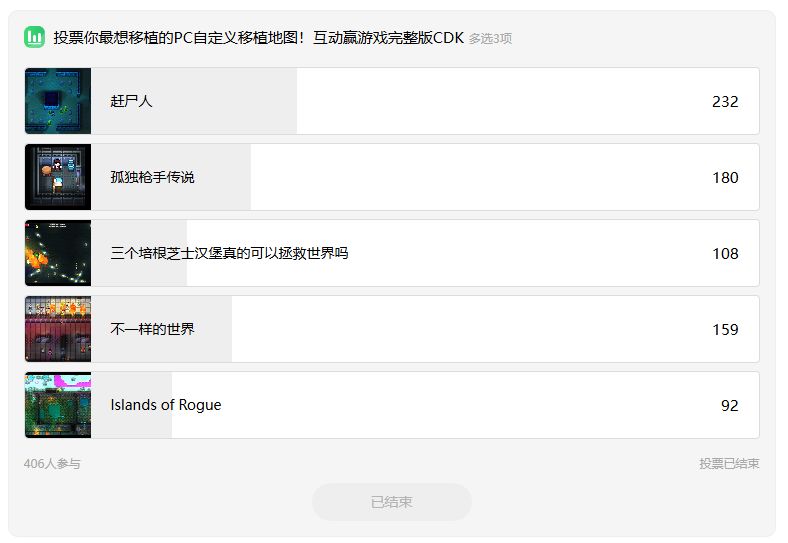Click the 投票已结束 status text
The width and height of the screenshot is (788, 543).
click(729, 464)
